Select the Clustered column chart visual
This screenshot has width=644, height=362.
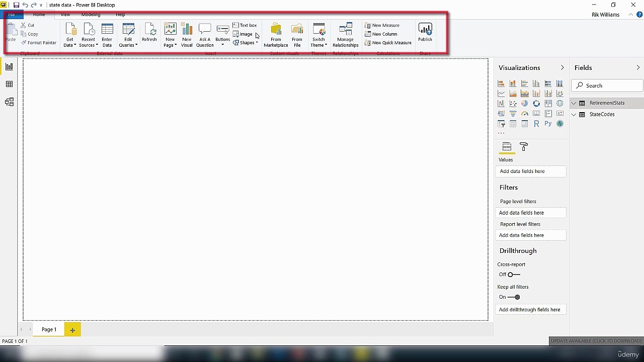tap(536, 83)
